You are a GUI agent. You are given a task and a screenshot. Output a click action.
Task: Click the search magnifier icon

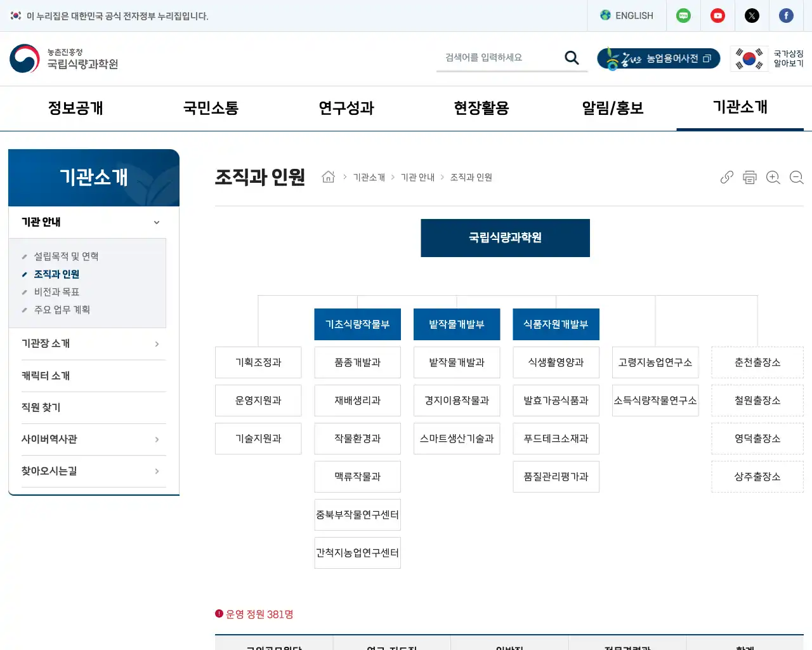pyautogui.click(x=571, y=57)
